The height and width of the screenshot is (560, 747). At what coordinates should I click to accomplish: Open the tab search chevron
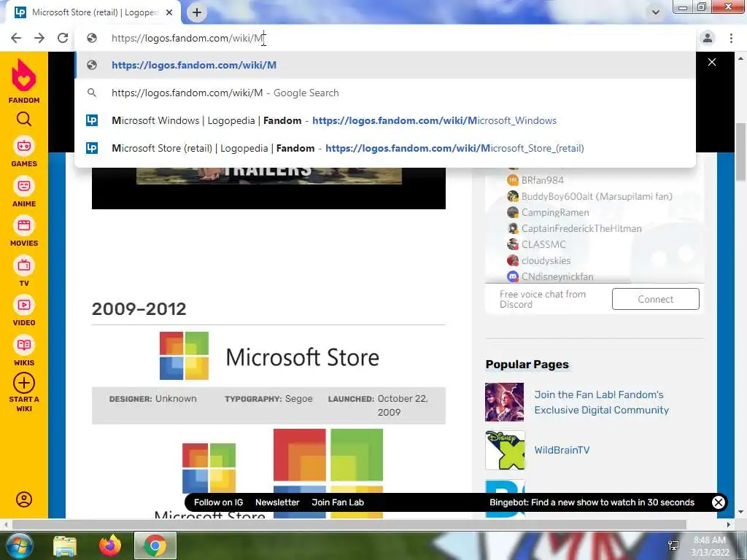656,12
